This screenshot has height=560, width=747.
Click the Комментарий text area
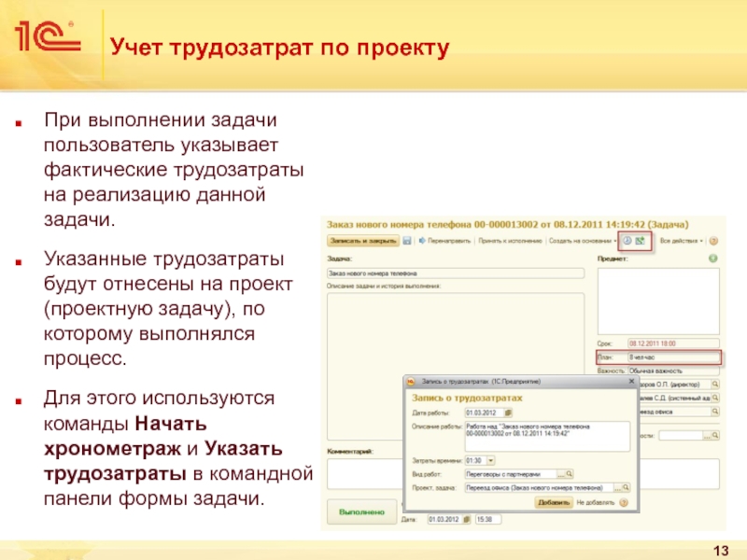[364, 474]
